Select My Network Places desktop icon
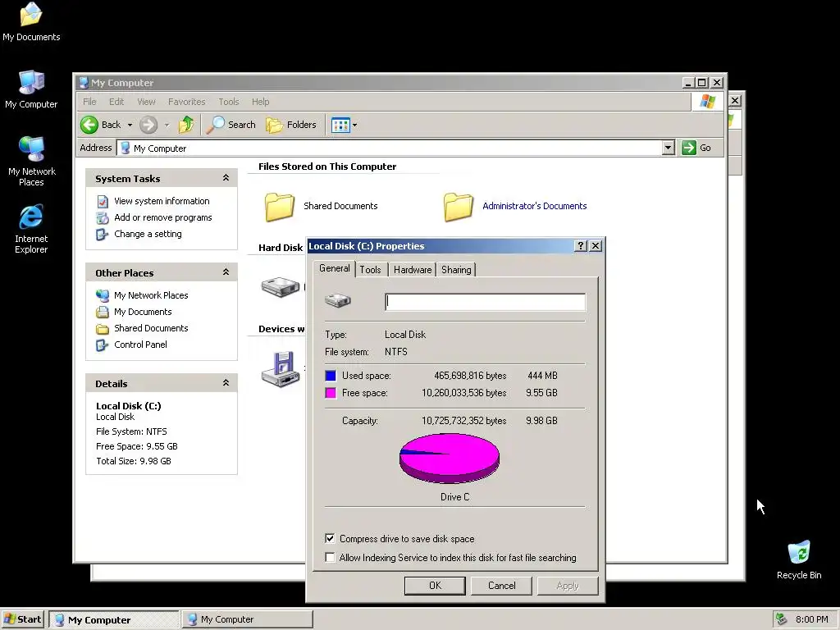 tap(31, 161)
